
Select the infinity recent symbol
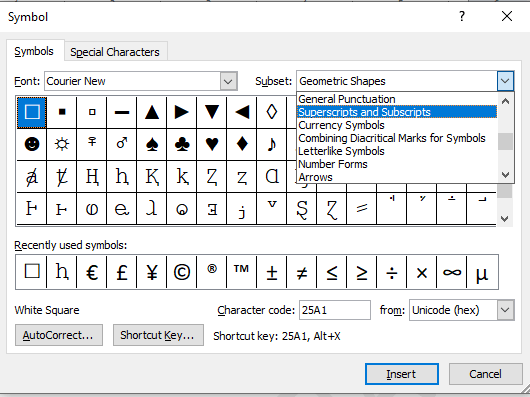(452, 272)
